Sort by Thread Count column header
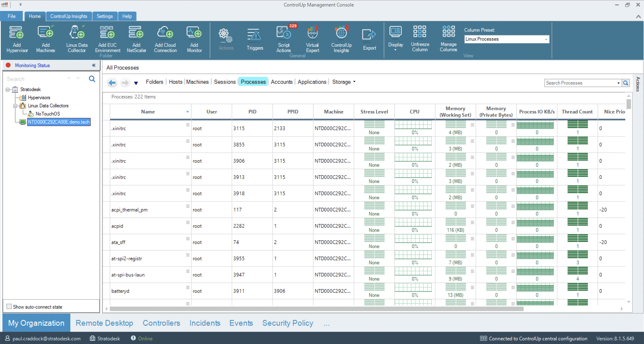 point(577,112)
